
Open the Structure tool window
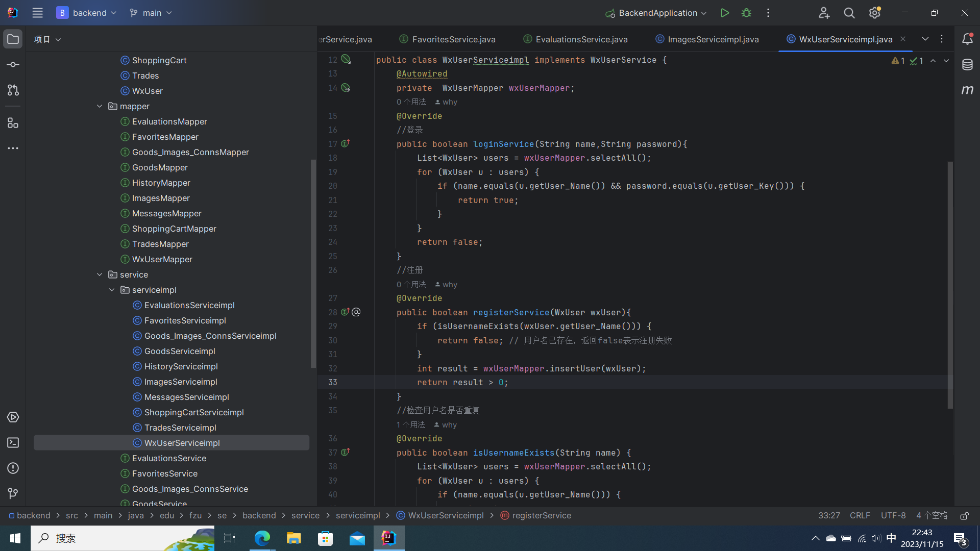tap(13, 123)
